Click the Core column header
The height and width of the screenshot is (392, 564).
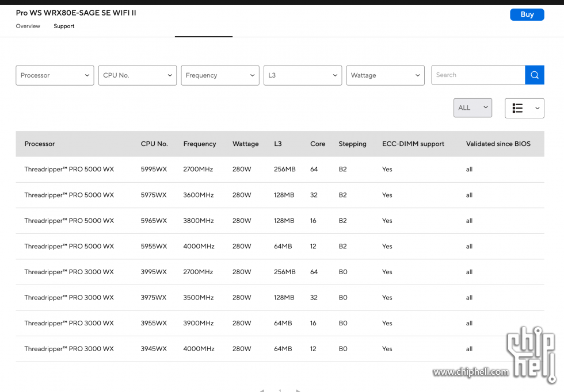[318, 144]
